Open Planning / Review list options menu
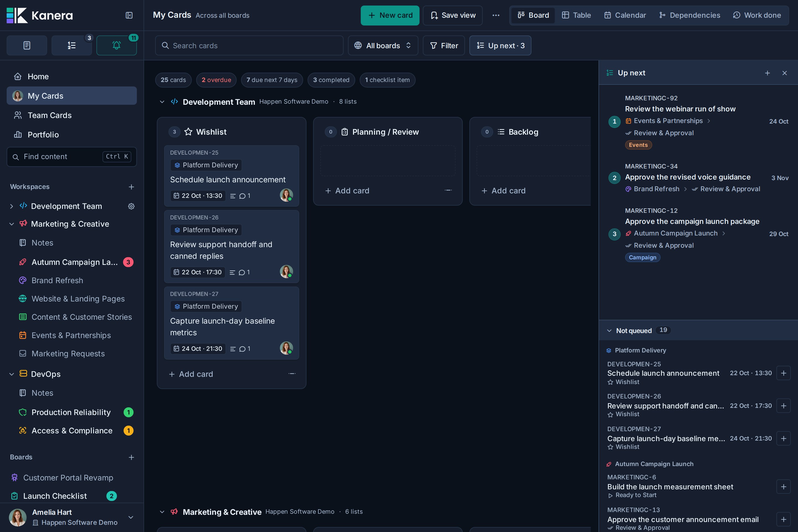The width and height of the screenshot is (798, 532). [x=448, y=190]
